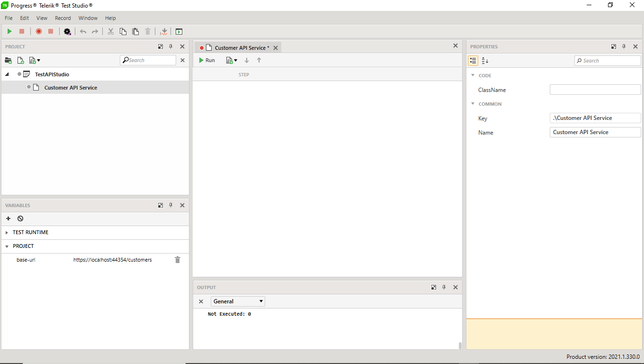The height and width of the screenshot is (364, 644).
Task: Open the Record menu
Action: click(63, 18)
